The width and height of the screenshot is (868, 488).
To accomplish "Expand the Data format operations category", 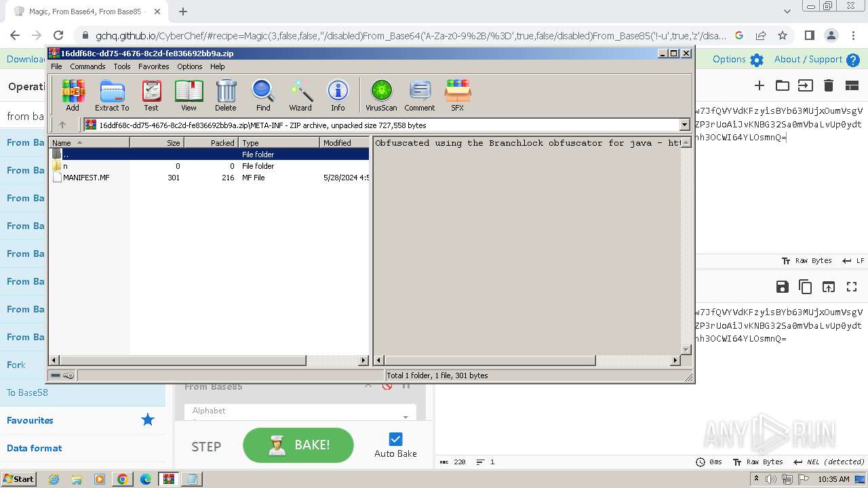I will (35, 448).
